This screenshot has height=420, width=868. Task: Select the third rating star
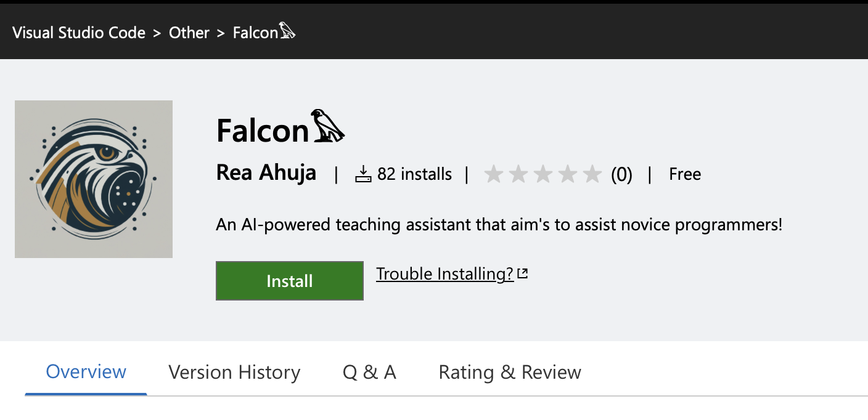pyautogui.click(x=543, y=174)
